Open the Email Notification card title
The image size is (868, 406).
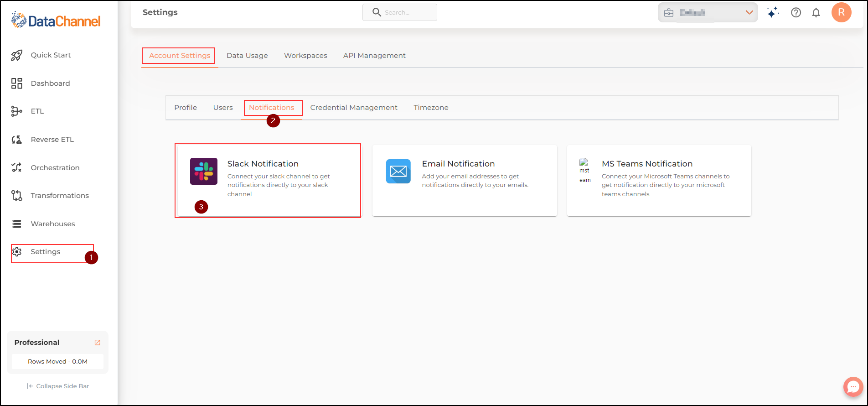[458, 164]
